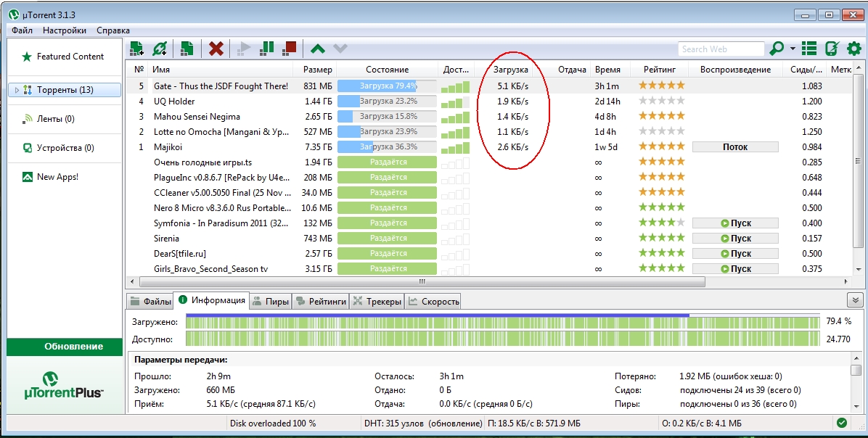The image size is (868, 438).
Task: Click the Ленты feed icon
Action: pos(27,119)
